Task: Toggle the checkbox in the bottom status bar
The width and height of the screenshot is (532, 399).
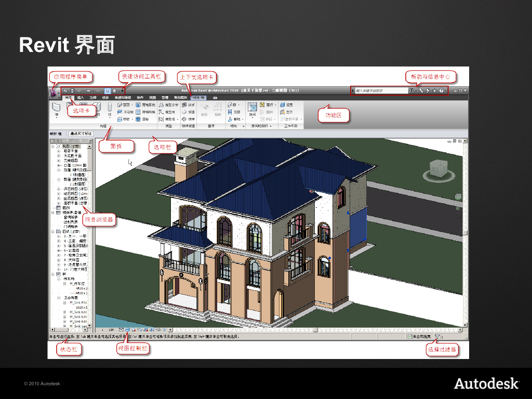Action: point(410,336)
